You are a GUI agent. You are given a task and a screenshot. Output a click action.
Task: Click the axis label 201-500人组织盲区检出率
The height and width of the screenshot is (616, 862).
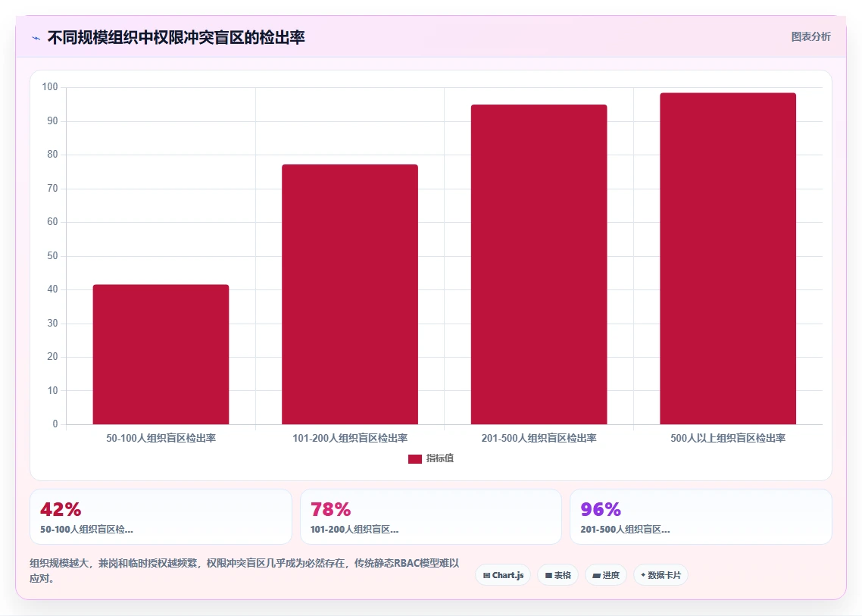tap(539, 439)
